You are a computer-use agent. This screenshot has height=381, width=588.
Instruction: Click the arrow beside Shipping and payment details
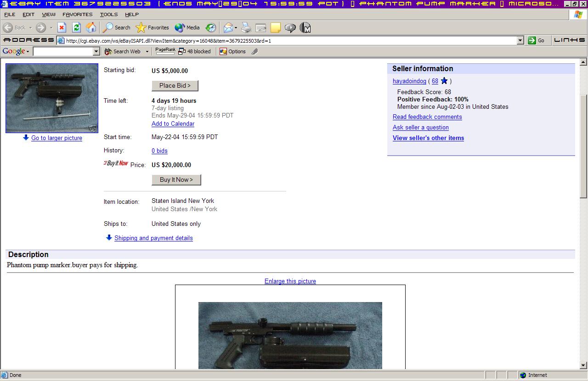[x=109, y=238]
